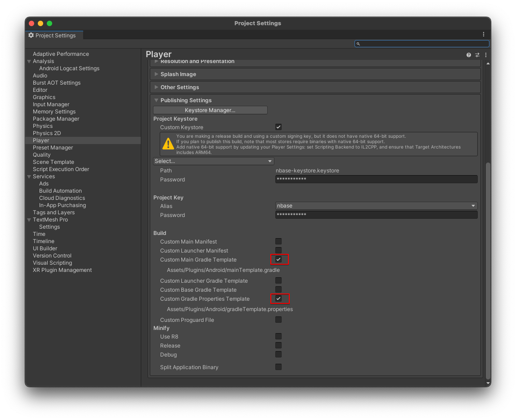Screen dimensions: 516x420
Task: Expand Resolution and Presentation section
Action: 315,62
